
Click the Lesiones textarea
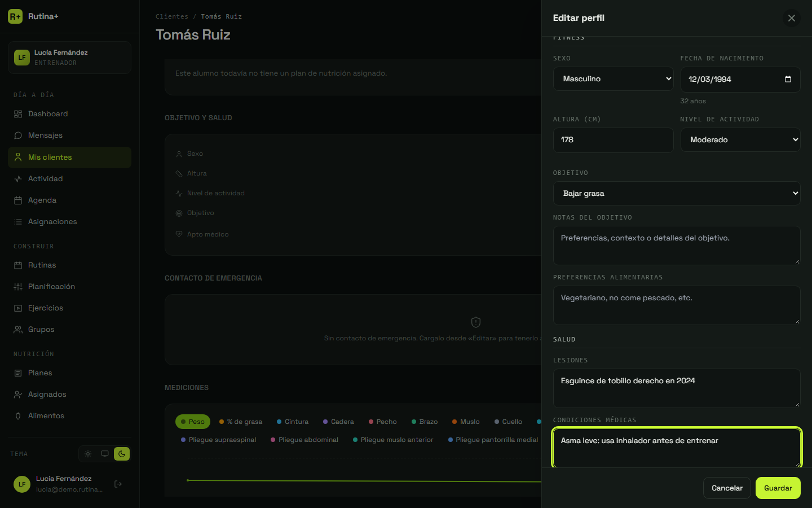coord(677,388)
